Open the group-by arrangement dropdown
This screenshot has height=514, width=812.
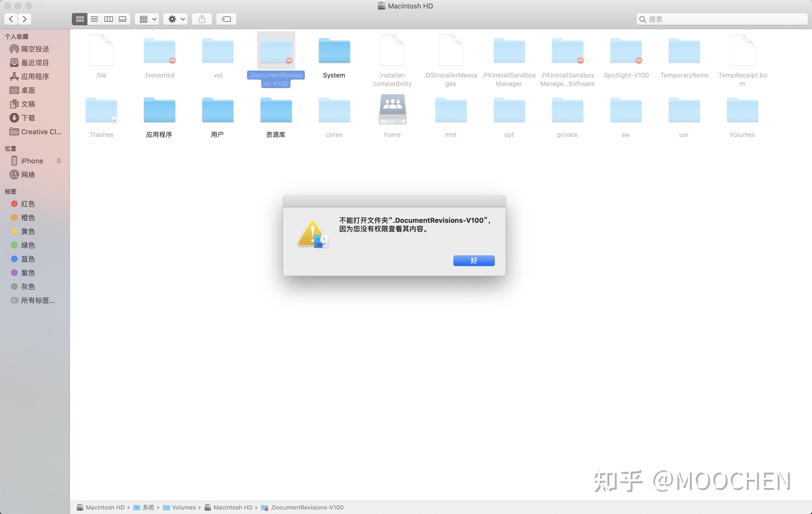(147, 19)
